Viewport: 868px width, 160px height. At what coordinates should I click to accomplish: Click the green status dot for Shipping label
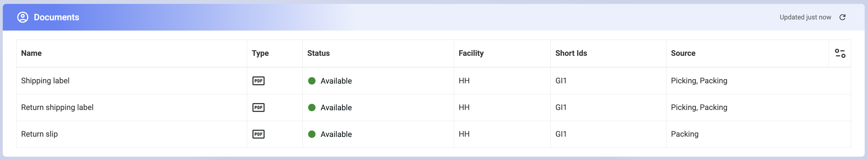coord(312,81)
